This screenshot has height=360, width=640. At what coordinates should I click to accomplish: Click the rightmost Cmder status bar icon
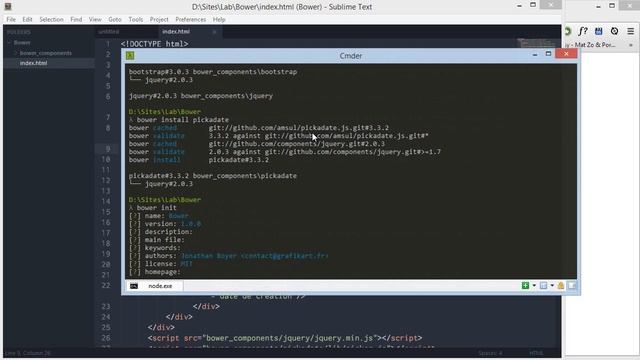[x=572, y=286]
